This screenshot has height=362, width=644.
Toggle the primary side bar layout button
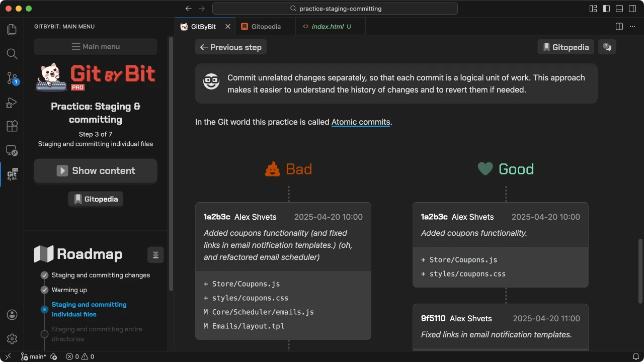pyautogui.click(x=606, y=9)
